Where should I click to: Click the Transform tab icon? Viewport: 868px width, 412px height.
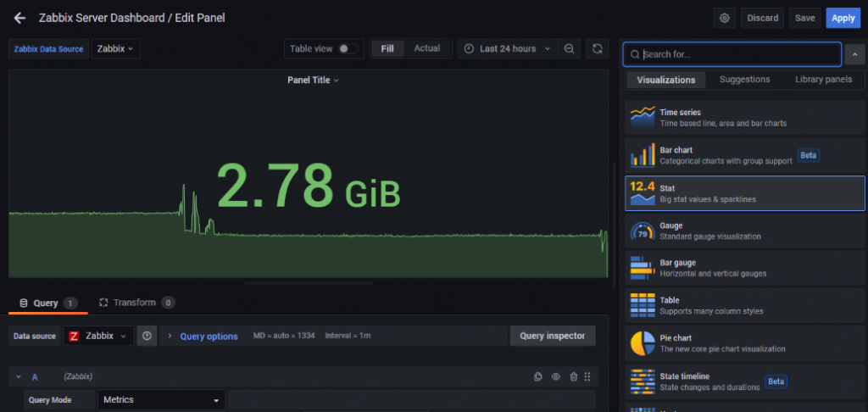[x=103, y=303]
